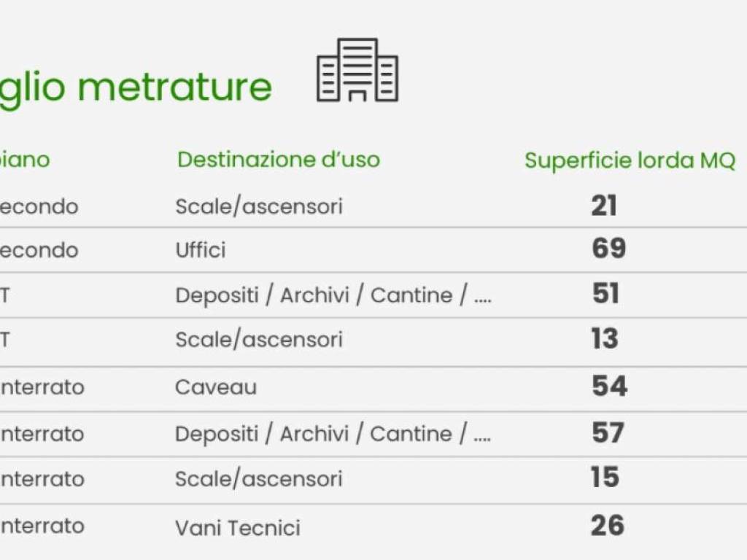Screen dimensions: 747x560
Task: Select the "Destinazione d'uso" column header
Action: click(x=279, y=159)
